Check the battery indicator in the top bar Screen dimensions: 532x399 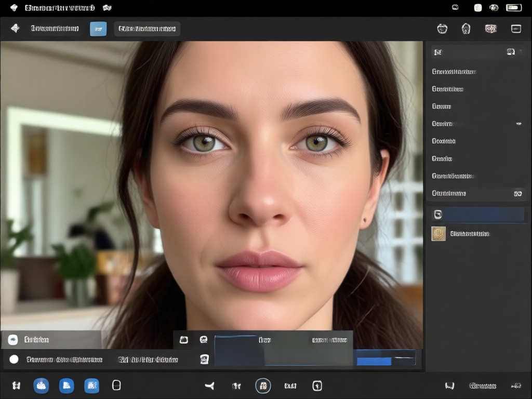(514, 7)
